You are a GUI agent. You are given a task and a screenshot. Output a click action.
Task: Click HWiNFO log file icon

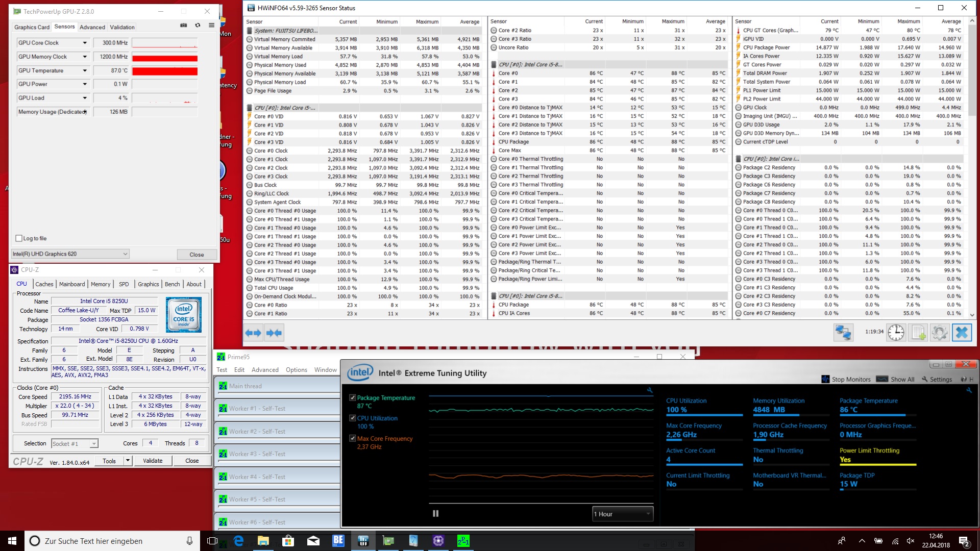point(918,333)
